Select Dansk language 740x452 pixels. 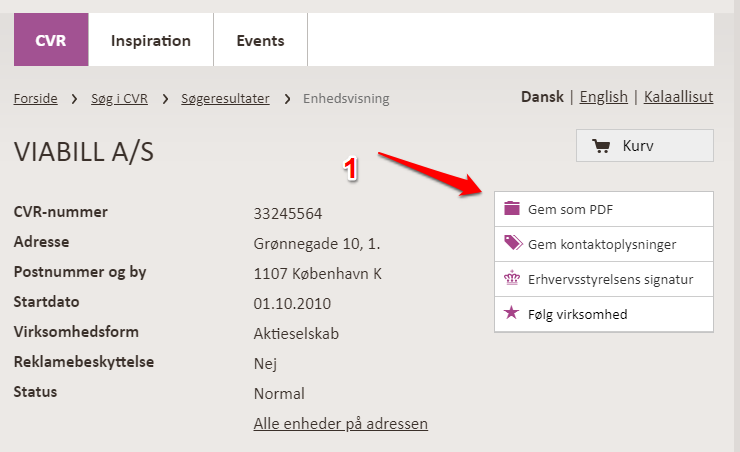pyautogui.click(x=542, y=97)
